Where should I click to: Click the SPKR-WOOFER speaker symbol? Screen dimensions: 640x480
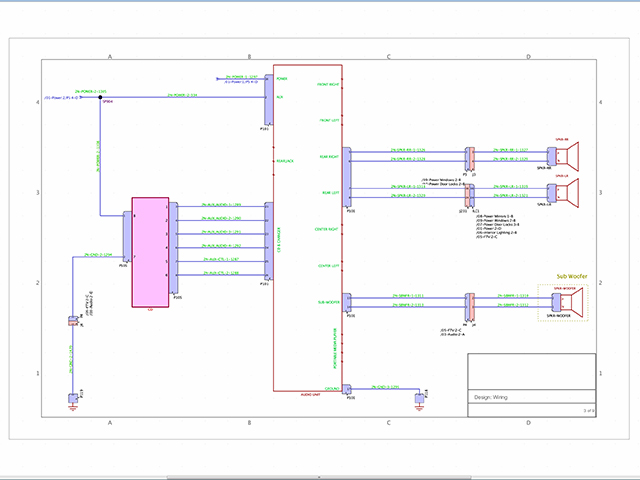tap(571, 300)
